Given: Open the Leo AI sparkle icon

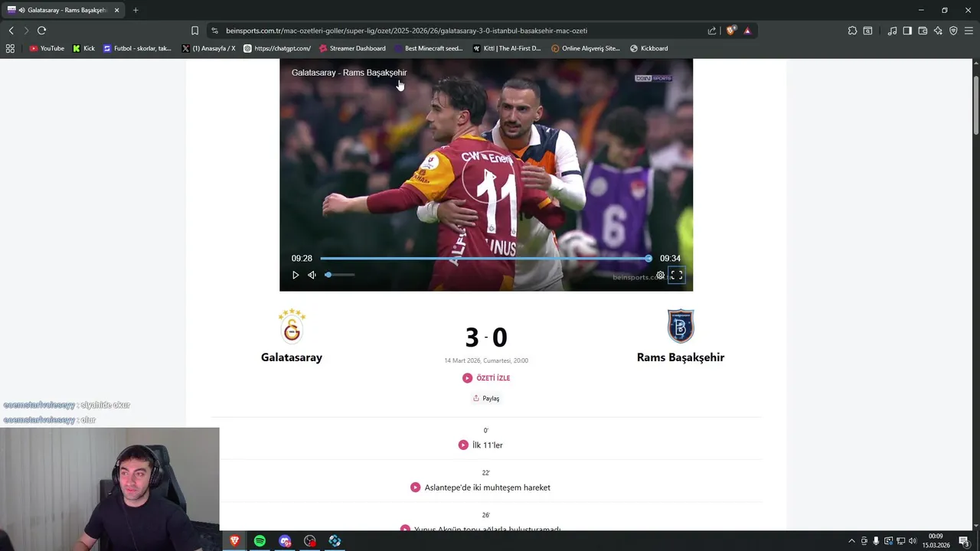Looking at the screenshot, I should tap(938, 31).
